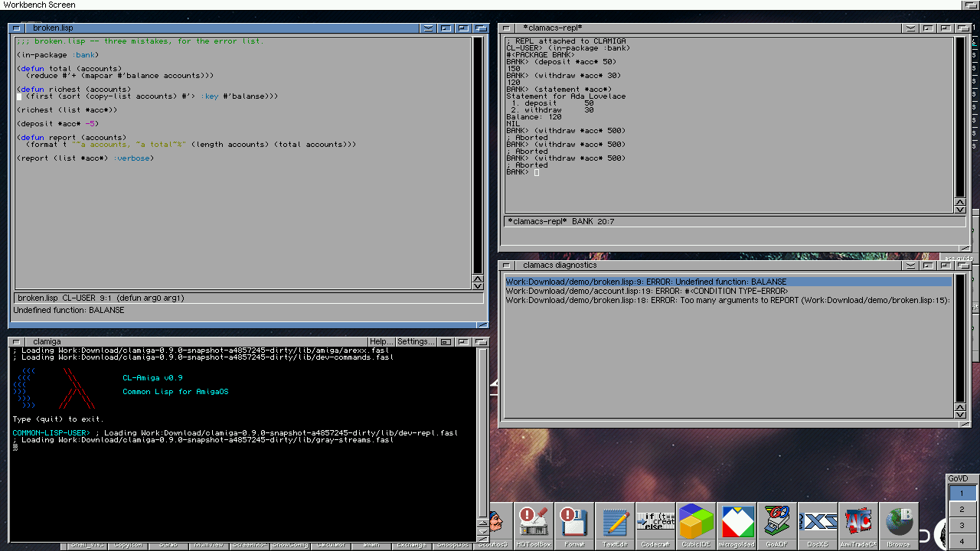Image resolution: width=980 pixels, height=551 pixels.
Task: Click the broken.lisp mode line status
Action: pos(249,298)
